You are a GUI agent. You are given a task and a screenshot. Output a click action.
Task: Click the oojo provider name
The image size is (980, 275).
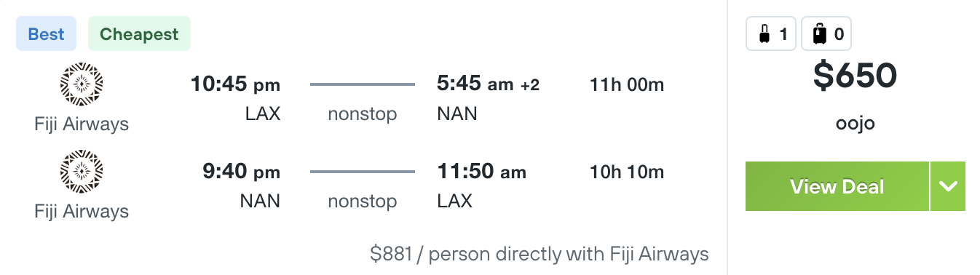click(855, 123)
